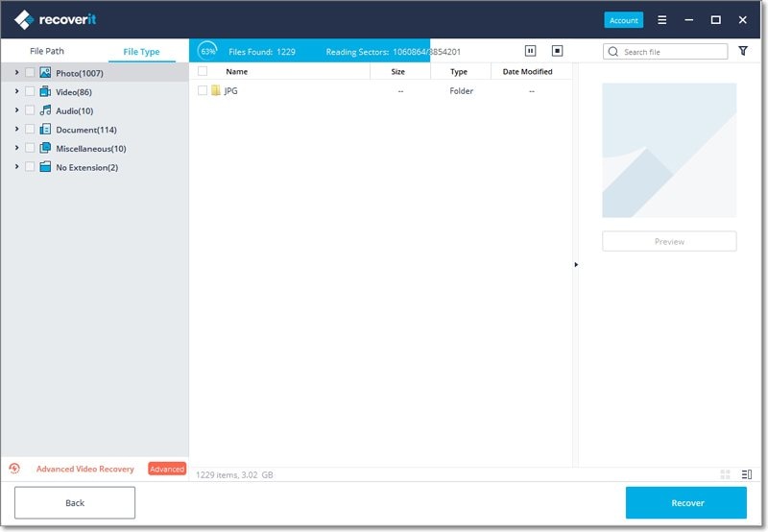
Task: Expand the Miscellaneous(10) category
Action: pyautogui.click(x=16, y=148)
